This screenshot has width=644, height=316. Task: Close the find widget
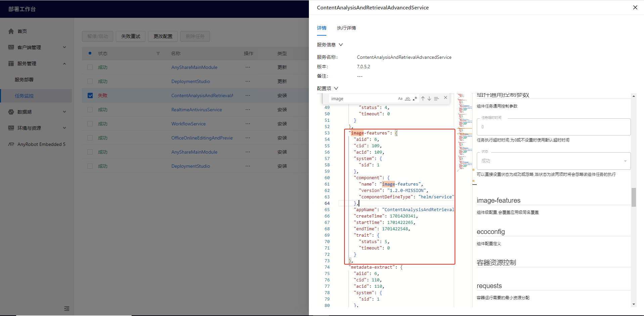coord(446,98)
